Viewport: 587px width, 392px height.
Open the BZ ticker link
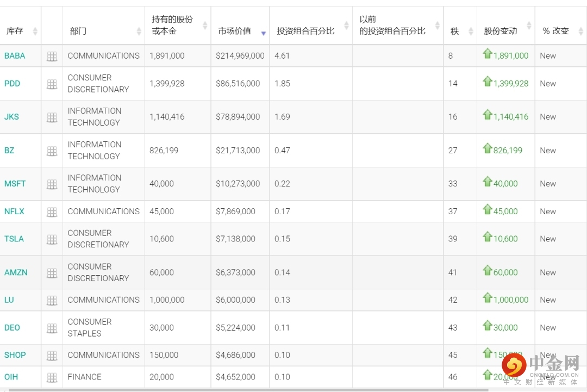[x=9, y=151]
